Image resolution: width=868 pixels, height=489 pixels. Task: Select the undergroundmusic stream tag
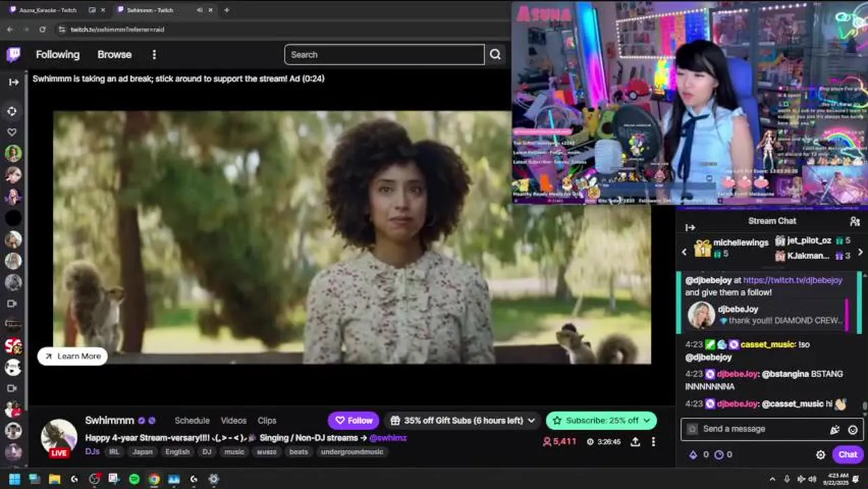pos(352,452)
